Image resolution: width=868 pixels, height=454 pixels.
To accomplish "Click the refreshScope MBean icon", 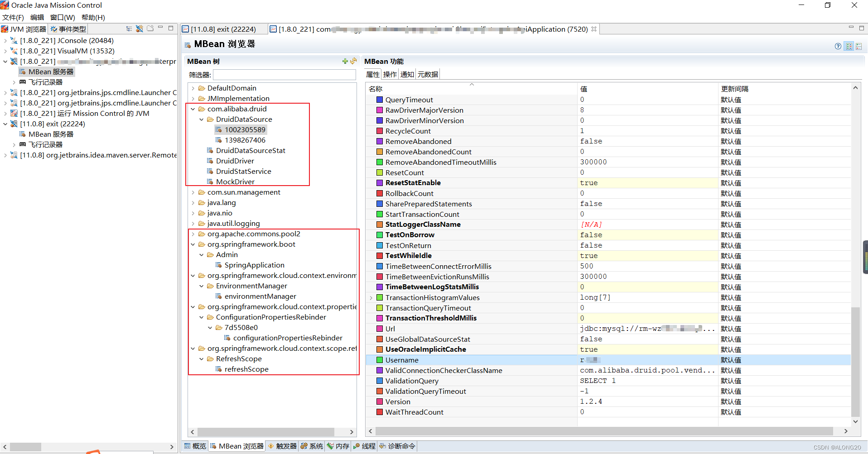I will 219,369.
